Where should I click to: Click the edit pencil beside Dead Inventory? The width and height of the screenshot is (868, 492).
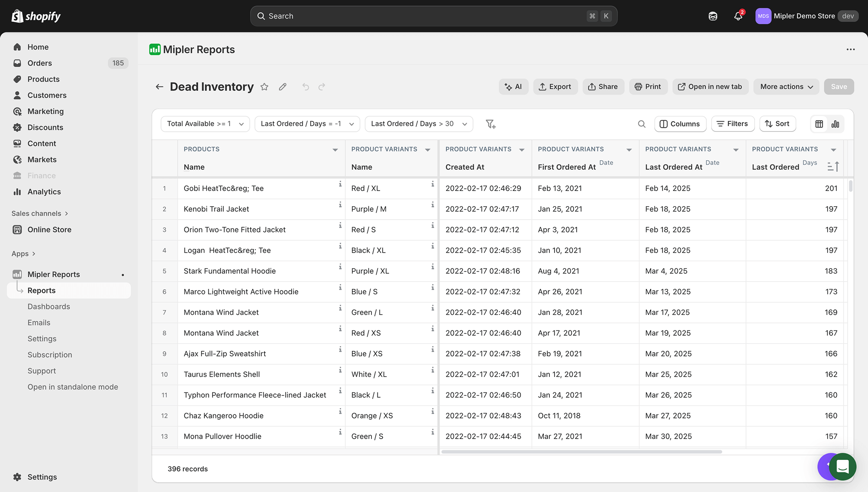pyautogui.click(x=282, y=87)
